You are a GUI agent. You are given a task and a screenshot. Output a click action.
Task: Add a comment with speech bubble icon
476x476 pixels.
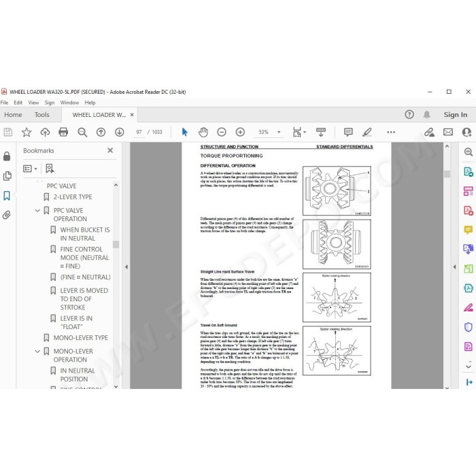348,132
